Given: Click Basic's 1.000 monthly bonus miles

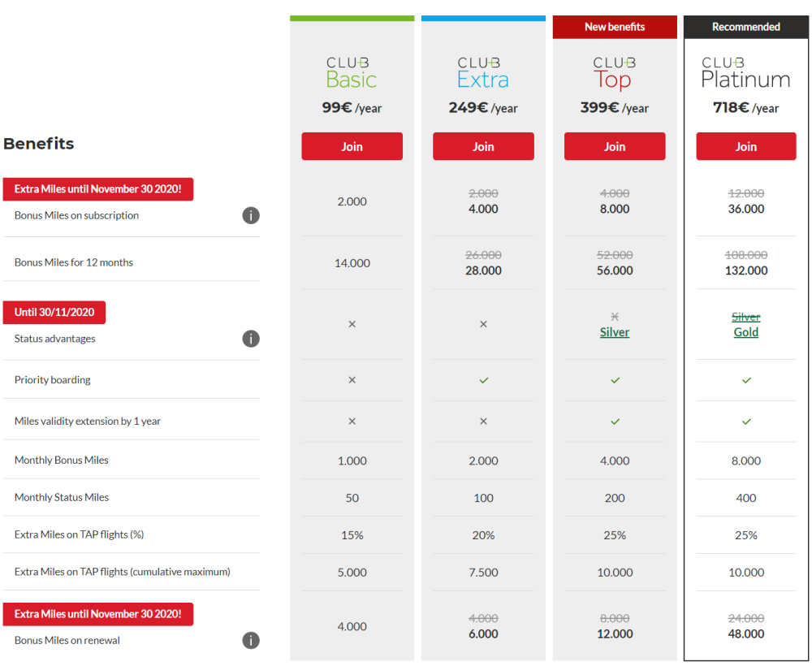Looking at the screenshot, I should 352,461.
